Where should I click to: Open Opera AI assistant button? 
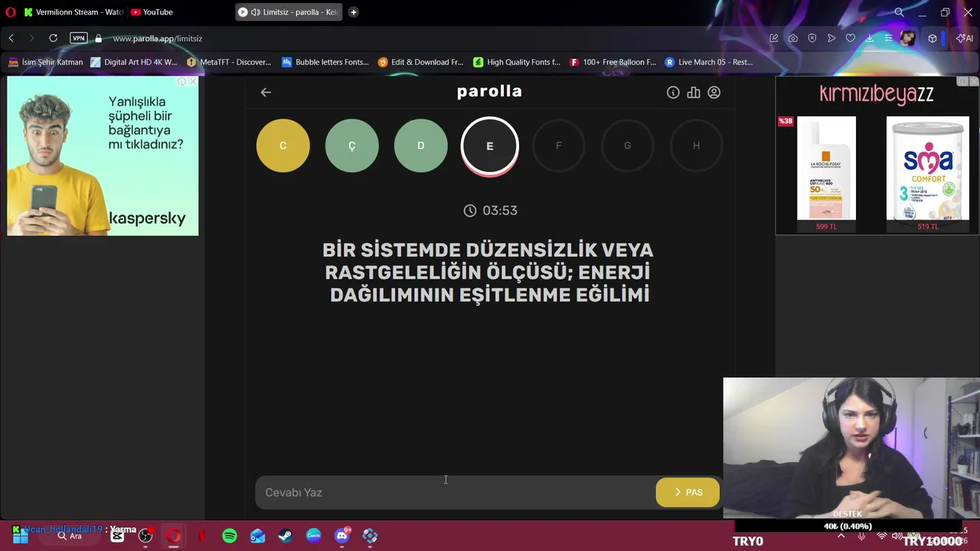point(965,38)
